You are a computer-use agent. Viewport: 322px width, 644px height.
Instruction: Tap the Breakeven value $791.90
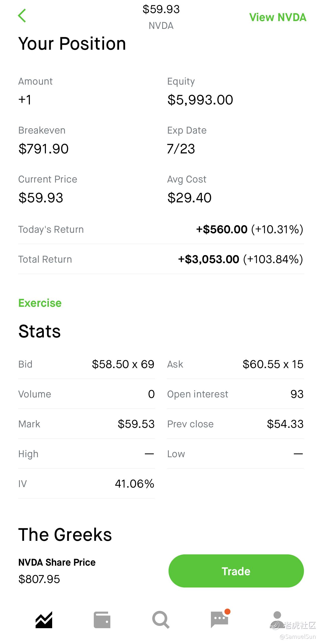(x=43, y=149)
